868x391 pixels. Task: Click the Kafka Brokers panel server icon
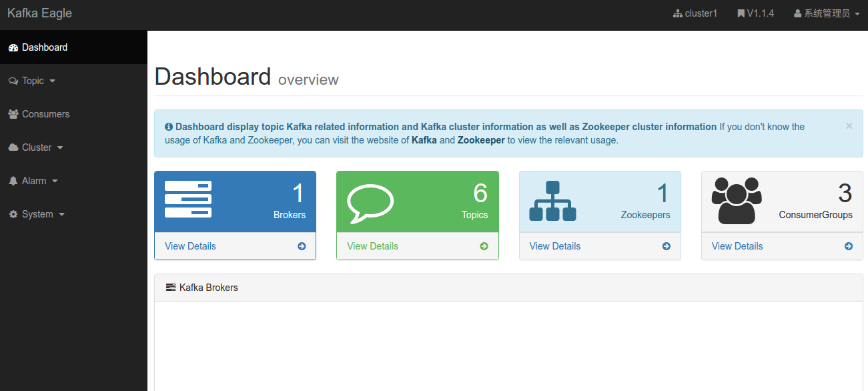[171, 288]
